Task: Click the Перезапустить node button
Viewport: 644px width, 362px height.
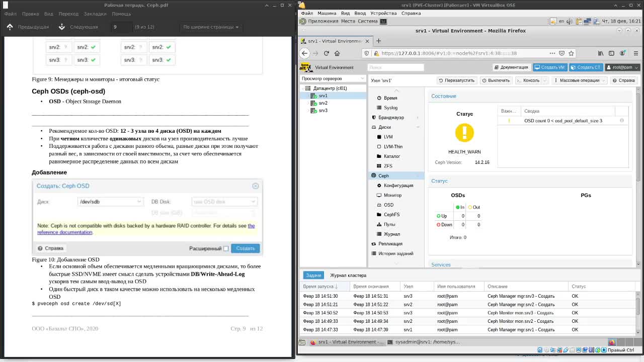Action: tap(456, 80)
